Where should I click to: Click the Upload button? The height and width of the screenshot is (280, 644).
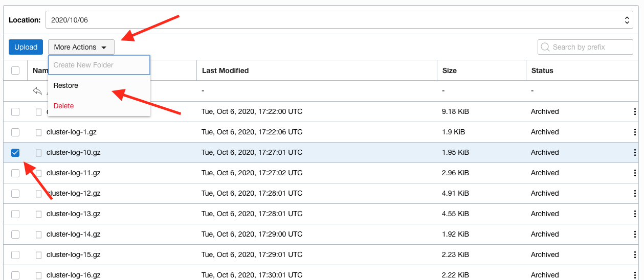pyautogui.click(x=26, y=47)
